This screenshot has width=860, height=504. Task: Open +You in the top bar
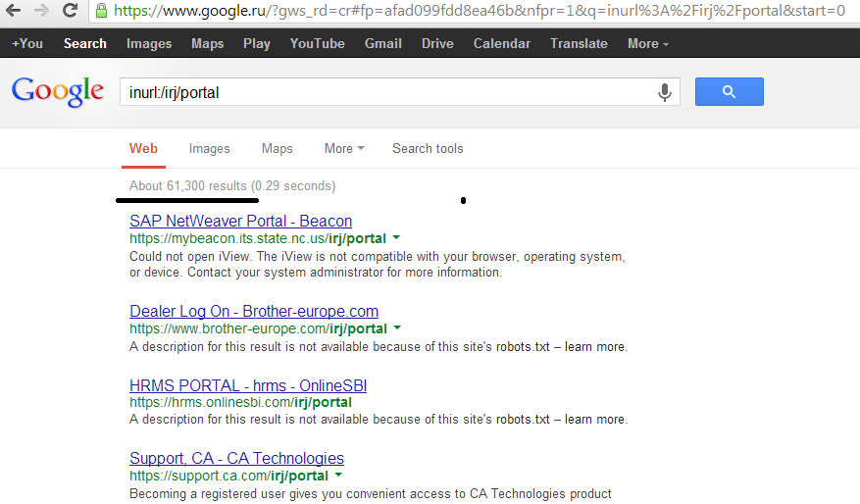coord(27,44)
